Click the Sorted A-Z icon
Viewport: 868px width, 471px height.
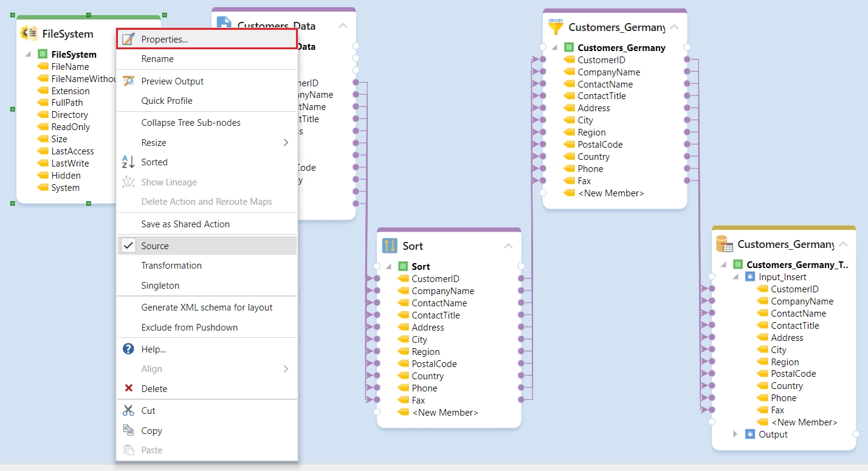pos(128,162)
